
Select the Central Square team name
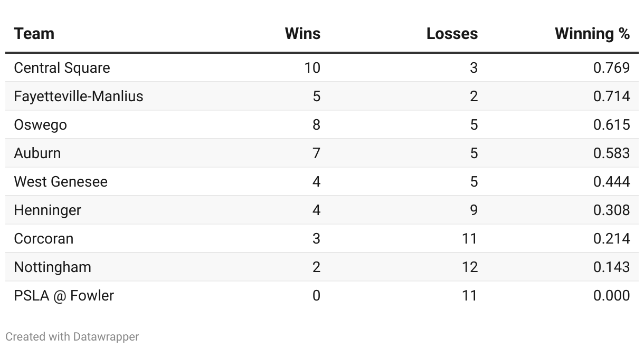pos(62,68)
